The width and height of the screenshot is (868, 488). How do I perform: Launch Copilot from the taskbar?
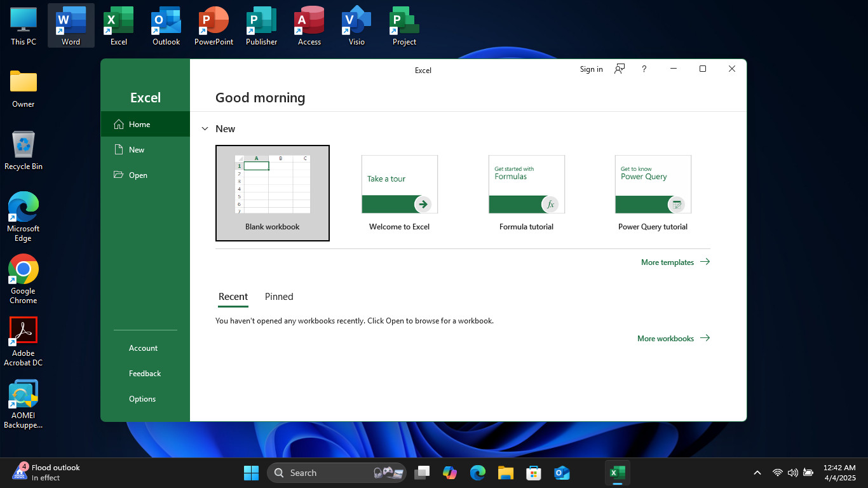pos(450,473)
